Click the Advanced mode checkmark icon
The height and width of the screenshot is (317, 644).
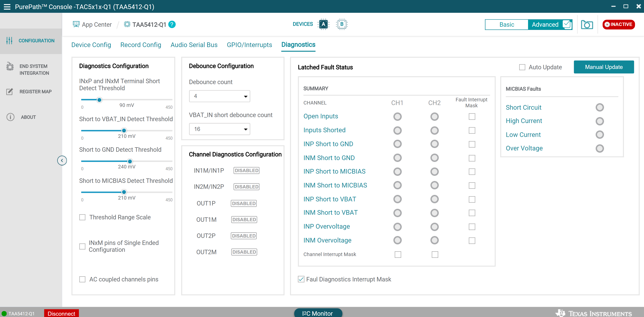pyautogui.click(x=567, y=24)
